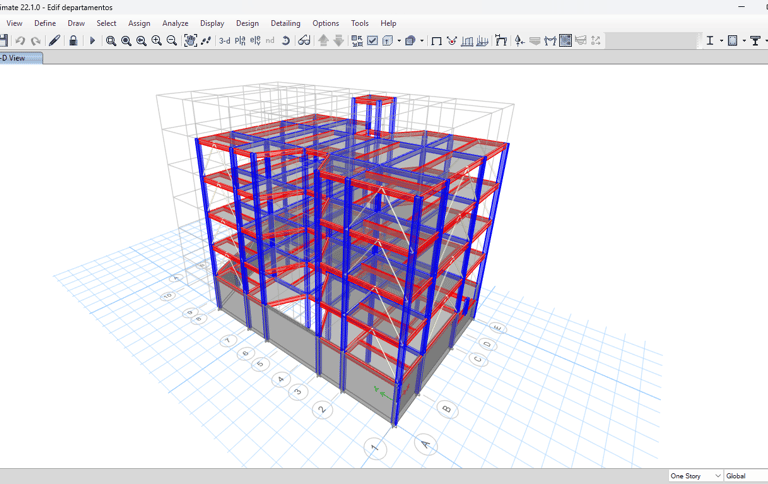
Task: Restore Full View zoom icon
Action: [126, 41]
